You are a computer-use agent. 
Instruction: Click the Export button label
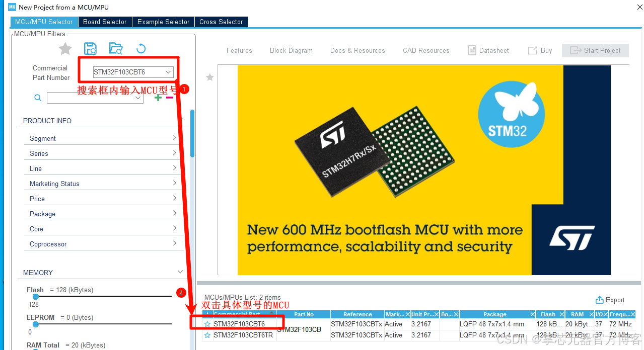click(x=615, y=300)
